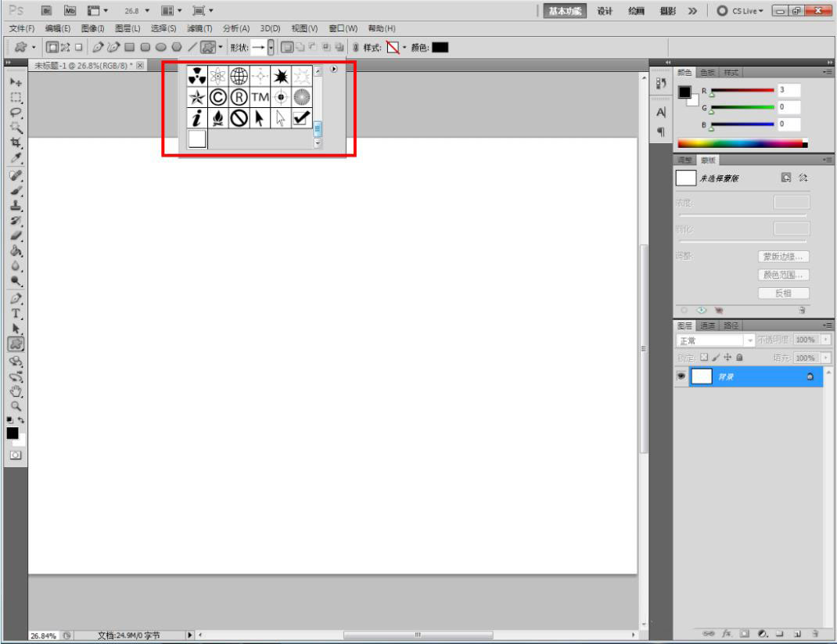The image size is (837, 644).
Task: Toggle the style link chain icon
Action: (x=355, y=48)
